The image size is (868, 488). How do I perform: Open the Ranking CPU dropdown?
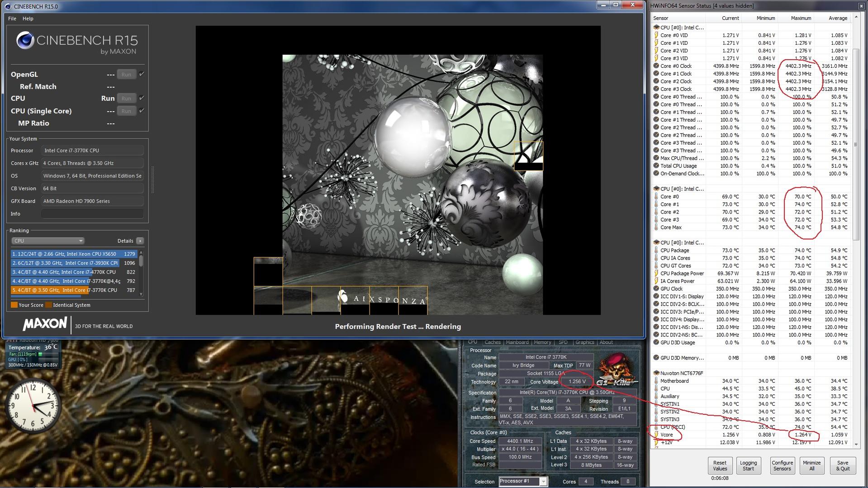click(47, 241)
